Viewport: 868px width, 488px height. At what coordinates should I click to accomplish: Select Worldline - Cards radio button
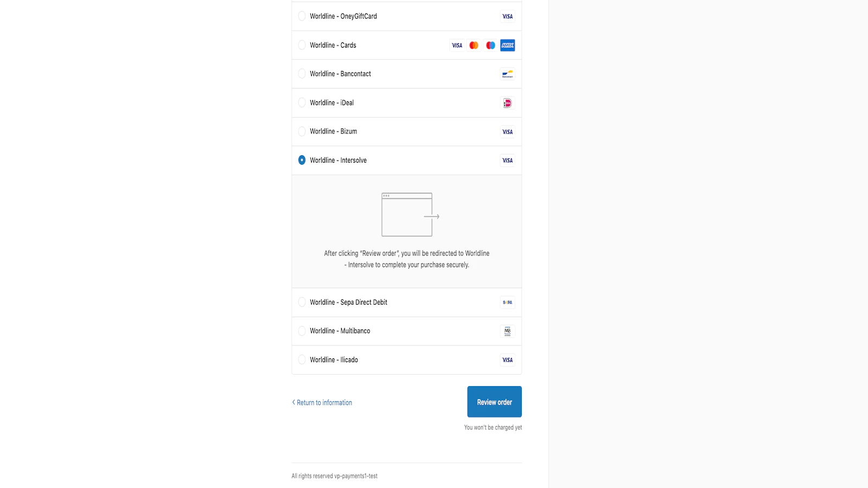(302, 45)
